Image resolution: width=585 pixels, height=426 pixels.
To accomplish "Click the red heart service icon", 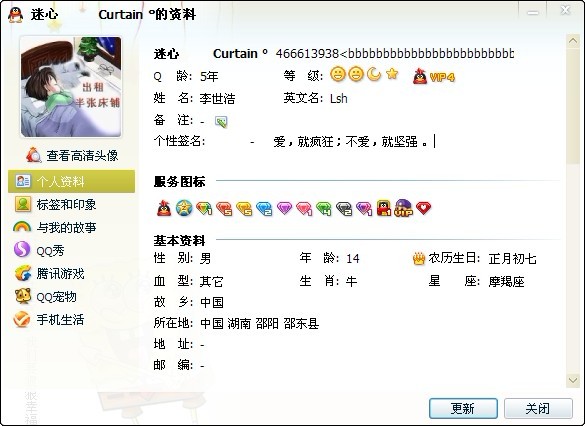I will click(x=423, y=208).
